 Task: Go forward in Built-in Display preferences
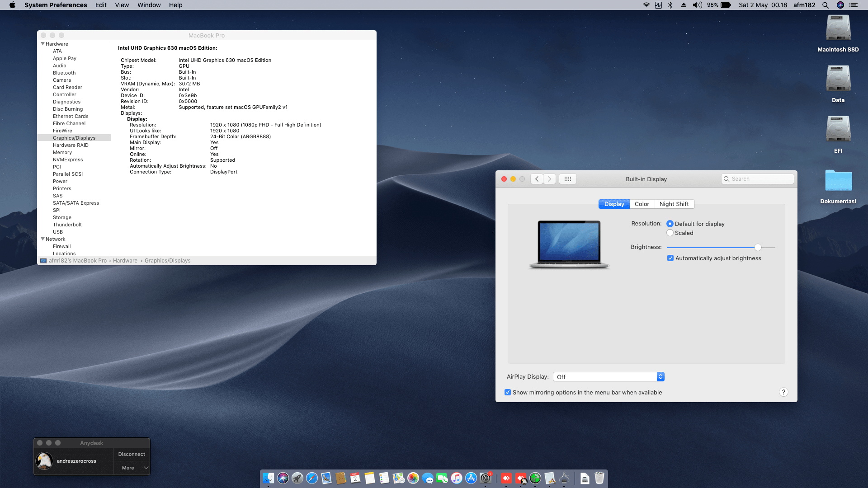[x=550, y=179]
